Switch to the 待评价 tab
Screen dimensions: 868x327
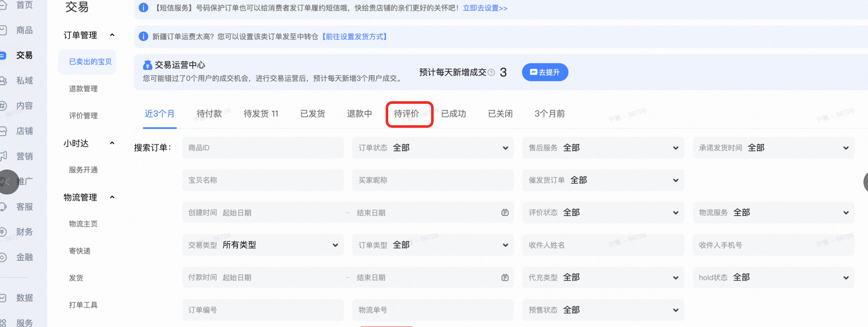pos(407,114)
